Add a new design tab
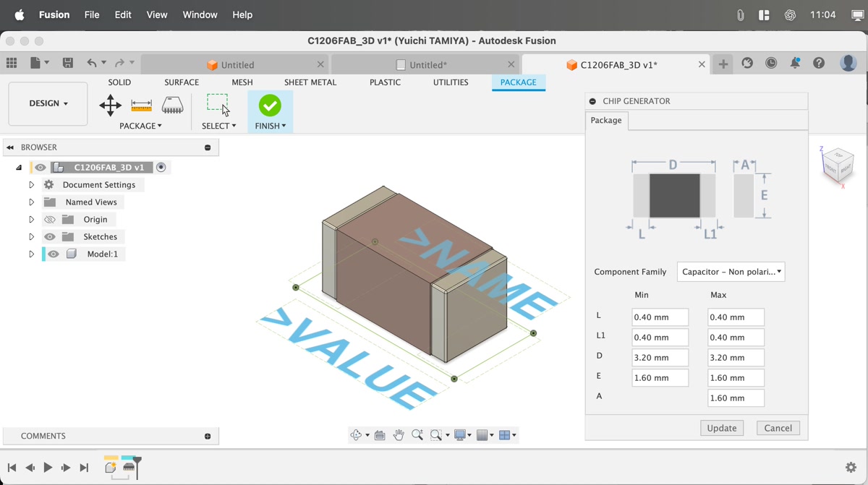Viewport: 868px width, 485px height. click(x=723, y=64)
